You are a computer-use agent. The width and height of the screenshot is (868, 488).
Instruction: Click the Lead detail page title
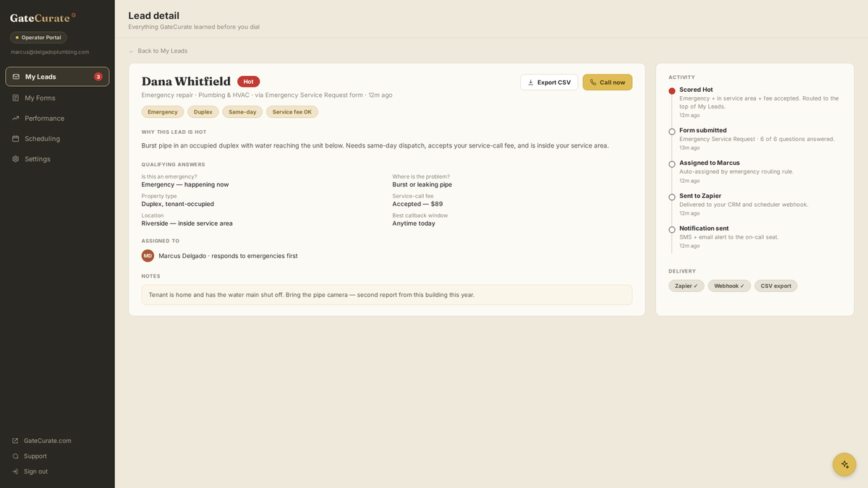coord(154,15)
